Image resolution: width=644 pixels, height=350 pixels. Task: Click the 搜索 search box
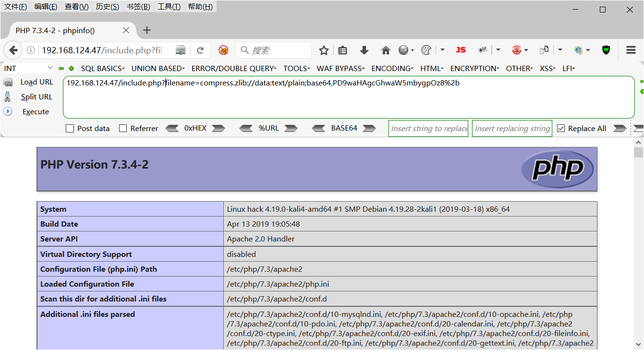[274, 50]
